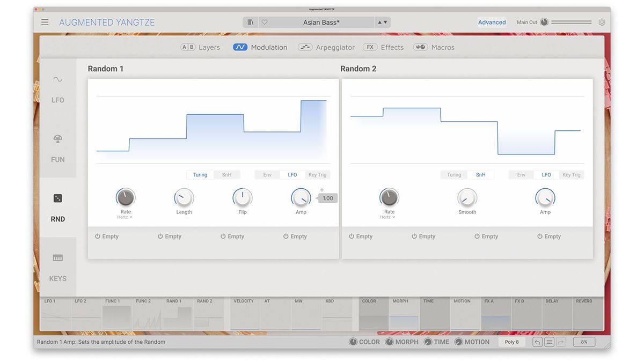Image resolution: width=644 pixels, height=362 pixels.
Task: Open fourth Empty destination slot of Random 2
Action: tap(550, 237)
